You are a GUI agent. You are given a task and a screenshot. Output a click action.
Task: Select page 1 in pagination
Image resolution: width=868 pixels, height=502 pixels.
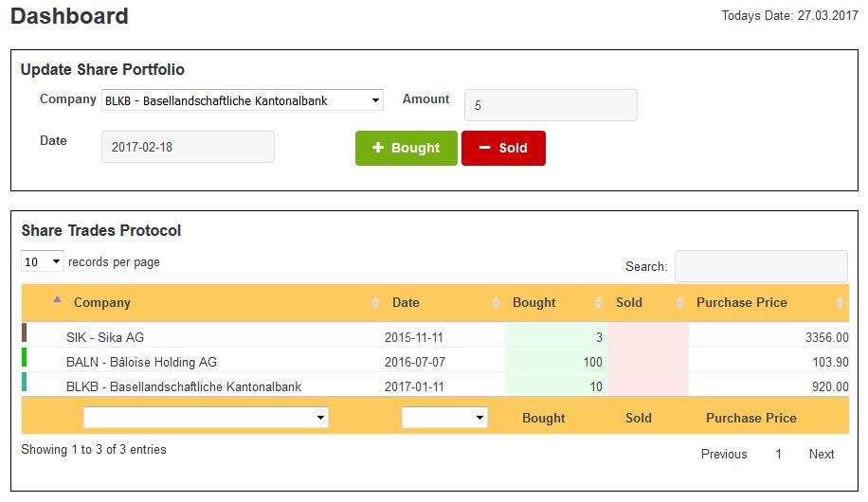point(778,454)
